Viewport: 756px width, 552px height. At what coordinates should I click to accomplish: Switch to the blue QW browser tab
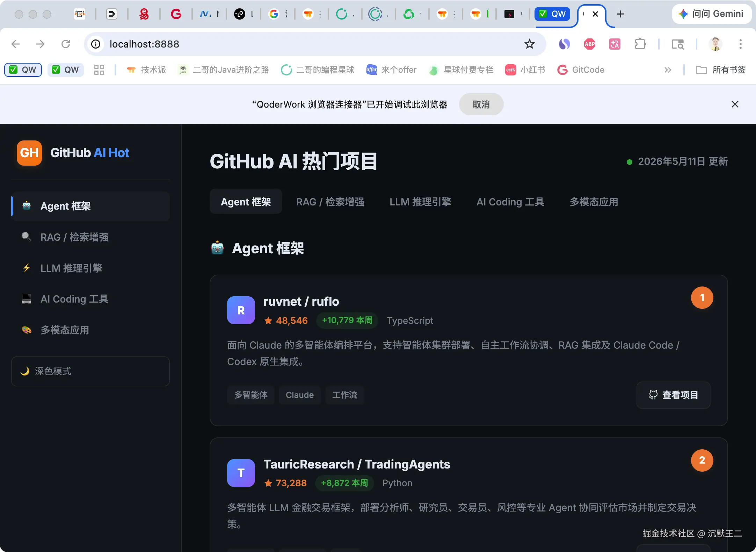(552, 14)
